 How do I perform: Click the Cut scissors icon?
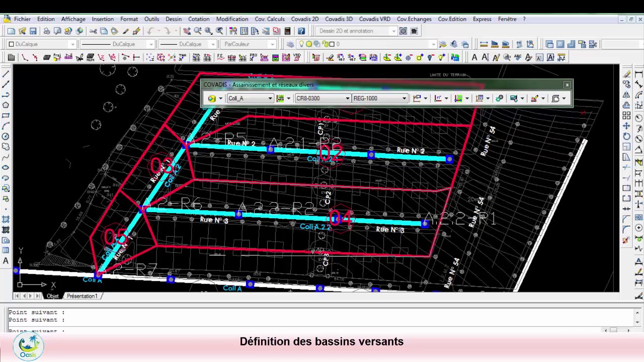pos(93,31)
